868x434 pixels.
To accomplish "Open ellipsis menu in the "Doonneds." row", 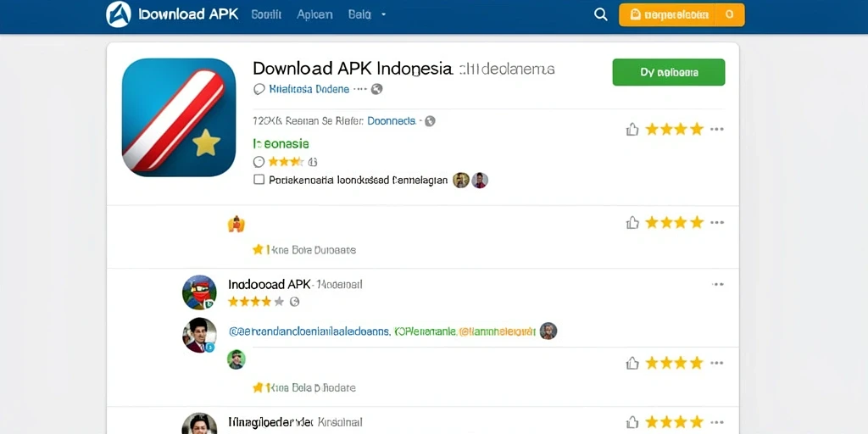I will tap(717, 129).
